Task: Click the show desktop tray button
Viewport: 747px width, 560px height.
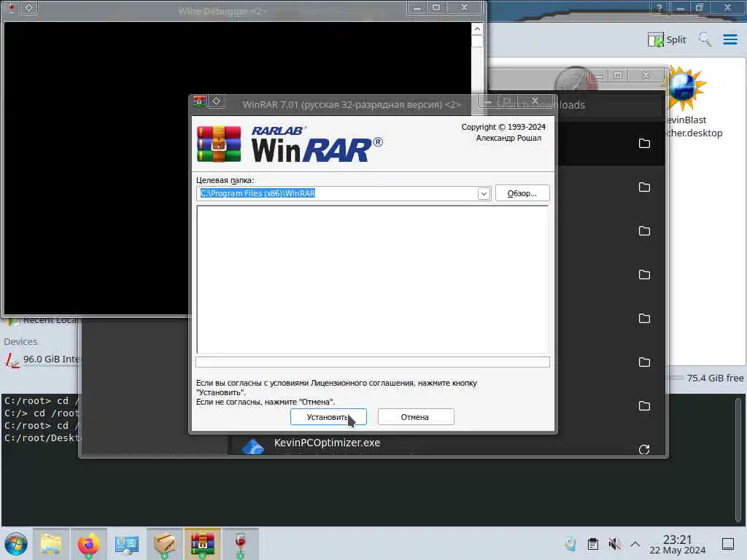Action: (728, 544)
